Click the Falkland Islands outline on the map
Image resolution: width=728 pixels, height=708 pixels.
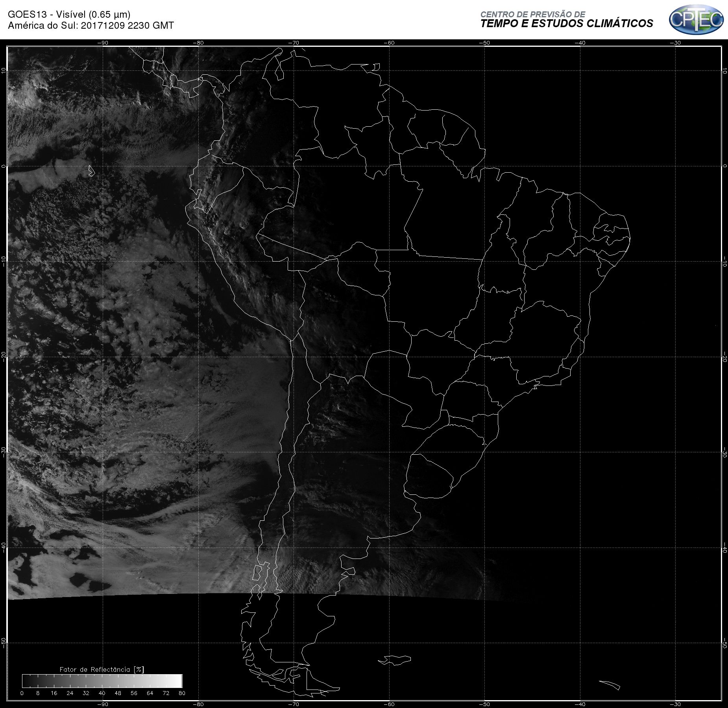coord(395,660)
